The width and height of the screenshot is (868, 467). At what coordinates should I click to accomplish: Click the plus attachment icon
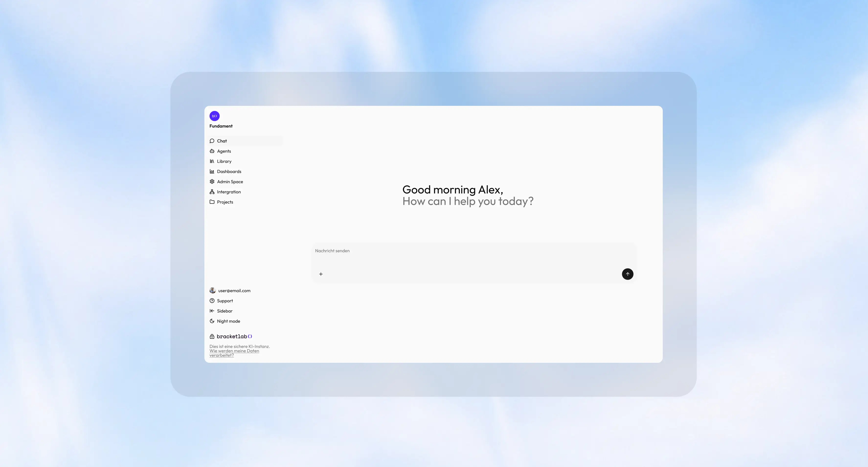321,274
